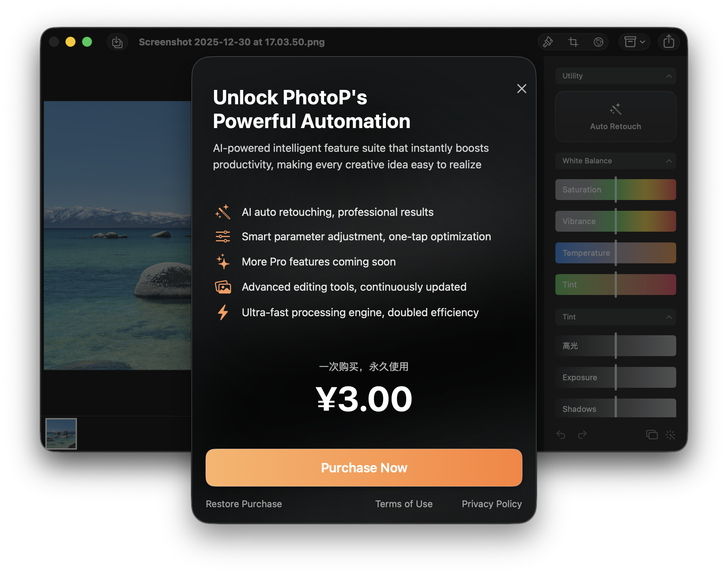Click the redo arrow icon
This screenshot has width=728, height=577.
(582, 435)
